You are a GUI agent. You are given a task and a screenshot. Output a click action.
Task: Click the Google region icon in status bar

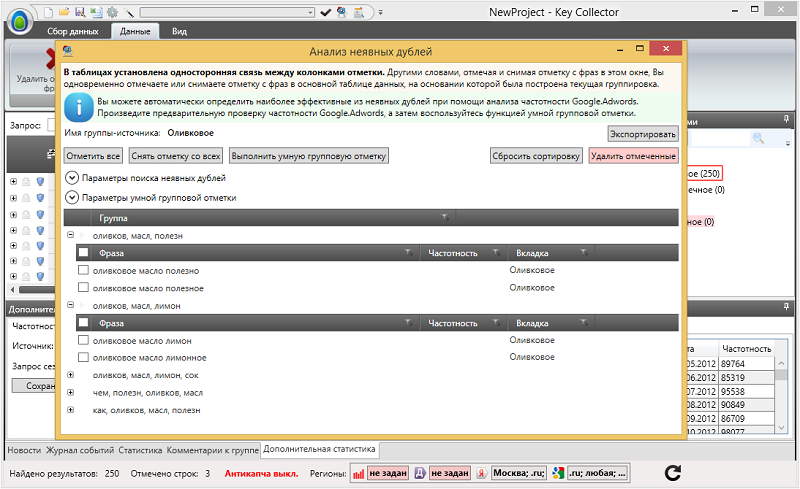(x=557, y=473)
